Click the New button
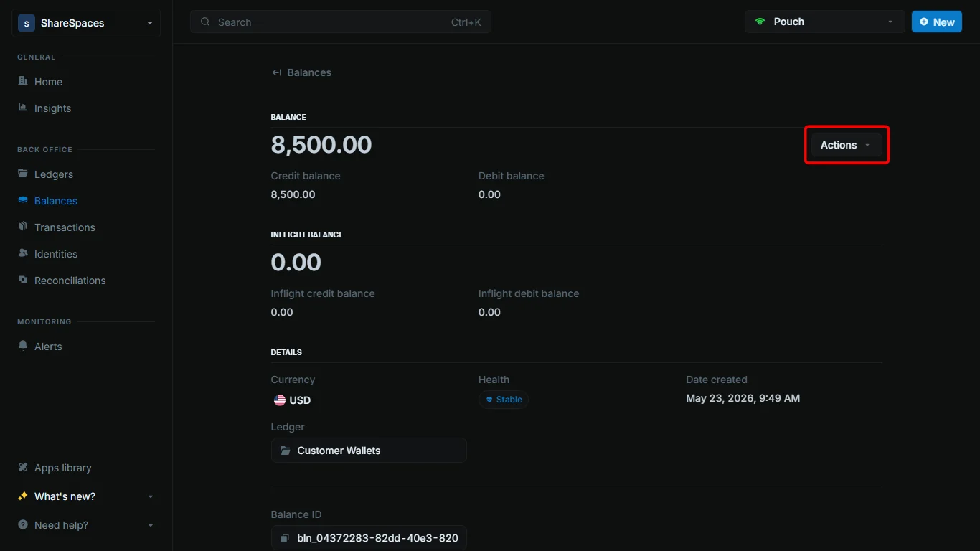Screen dimensions: 980x551 [x=936, y=22]
